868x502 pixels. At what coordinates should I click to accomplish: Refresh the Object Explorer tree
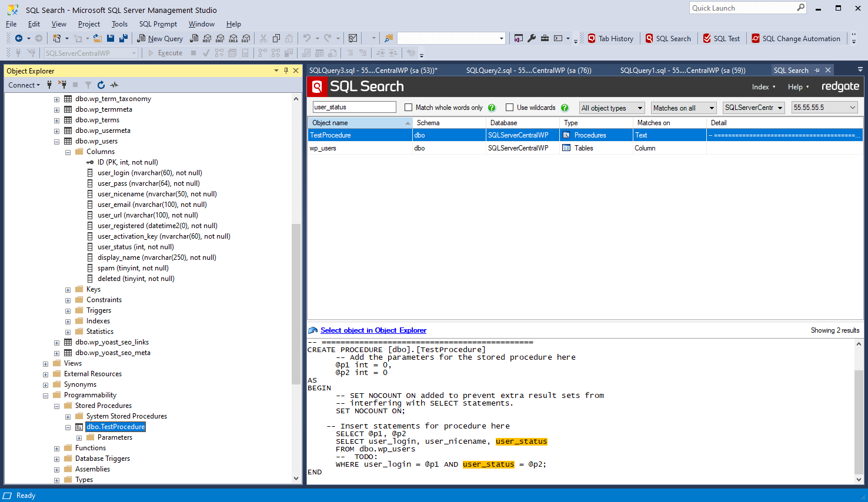[100, 85]
